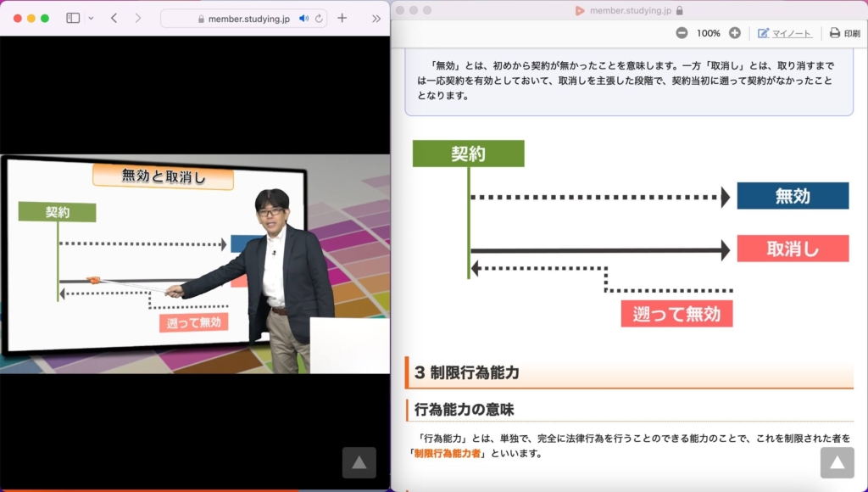Click the lock icon in right window title
The image size is (868, 492).
click(x=679, y=10)
